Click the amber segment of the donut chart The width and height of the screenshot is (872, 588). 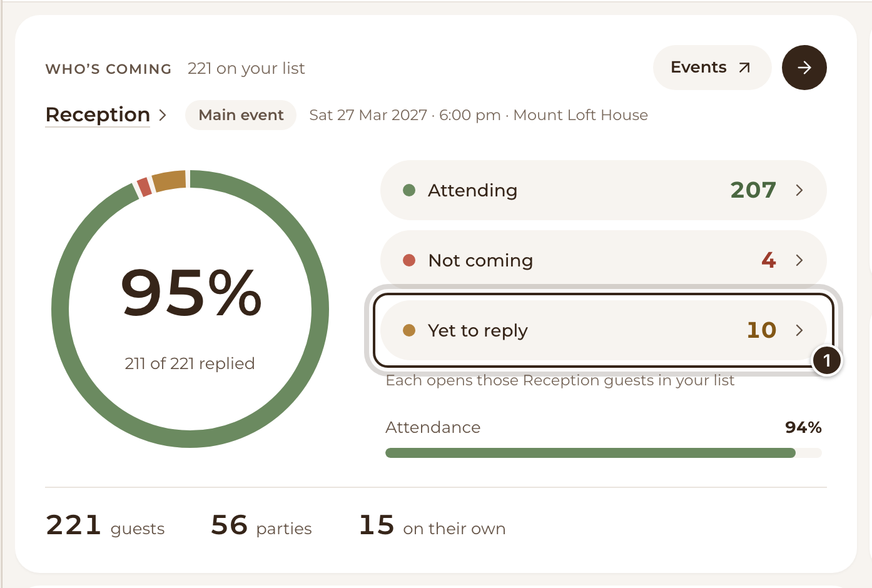170,181
